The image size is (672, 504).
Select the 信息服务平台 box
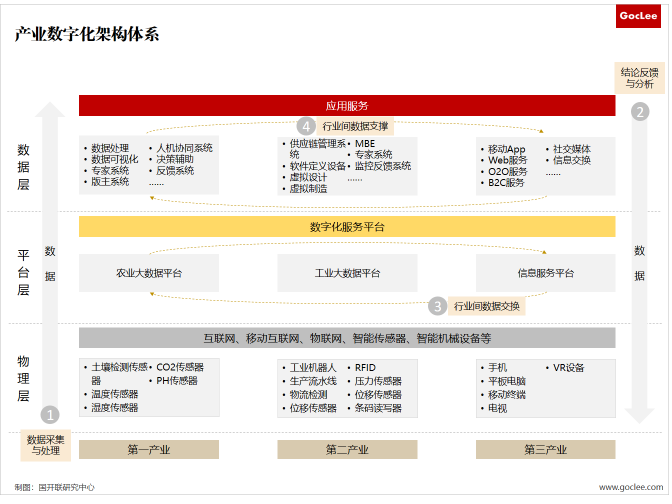[545, 273]
